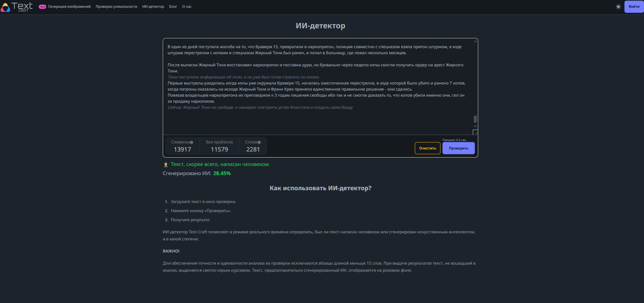
Task: Click the text area resize handle
Action: click(x=475, y=132)
